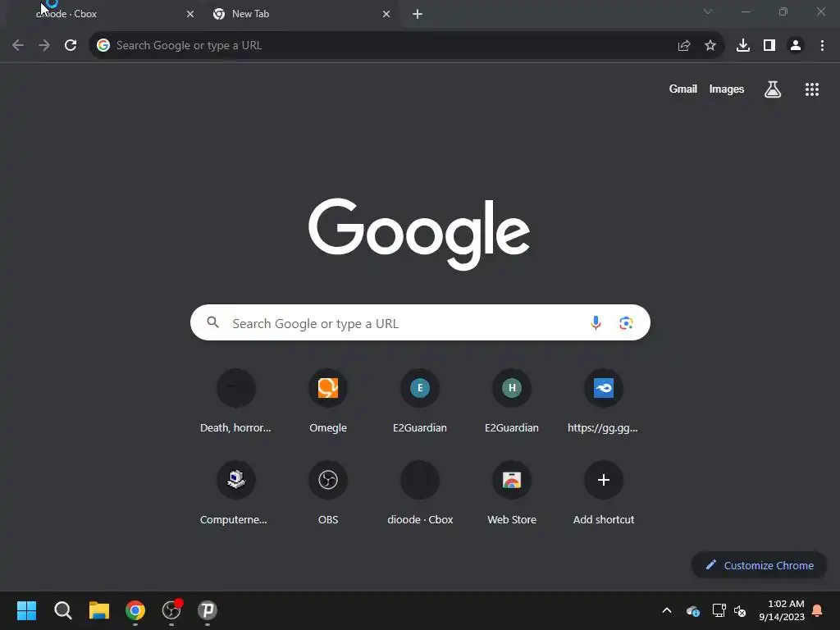The width and height of the screenshot is (840, 630).
Task: Open File Explorer from taskbar
Action: point(99,610)
